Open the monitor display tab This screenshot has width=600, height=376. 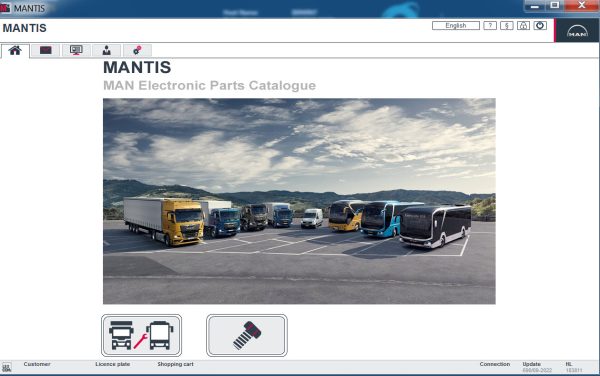coord(76,50)
